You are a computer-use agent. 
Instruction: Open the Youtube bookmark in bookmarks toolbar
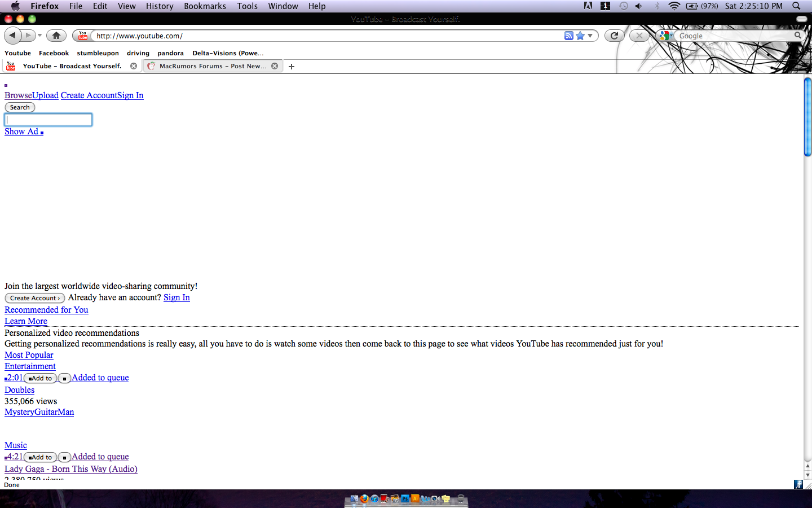(x=17, y=53)
